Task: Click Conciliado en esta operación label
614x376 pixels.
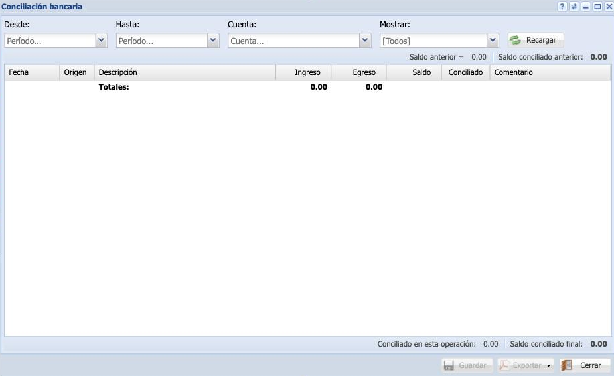Action: pyautogui.click(x=426, y=344)
